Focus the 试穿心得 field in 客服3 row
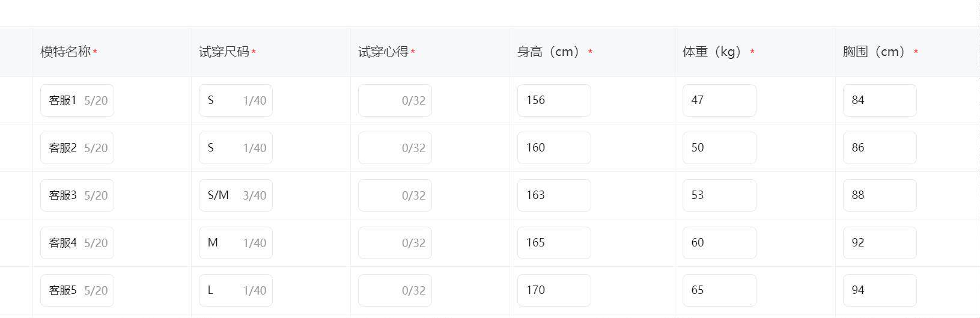Screen dimensions: 980x318 point(394,195)
